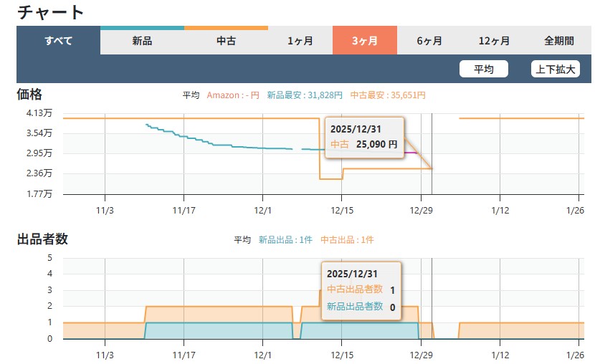The height and width of the screenshot is (364, 595).
Task: Select the 12ヶ月 period tab
Action: [x=493, y=41]
